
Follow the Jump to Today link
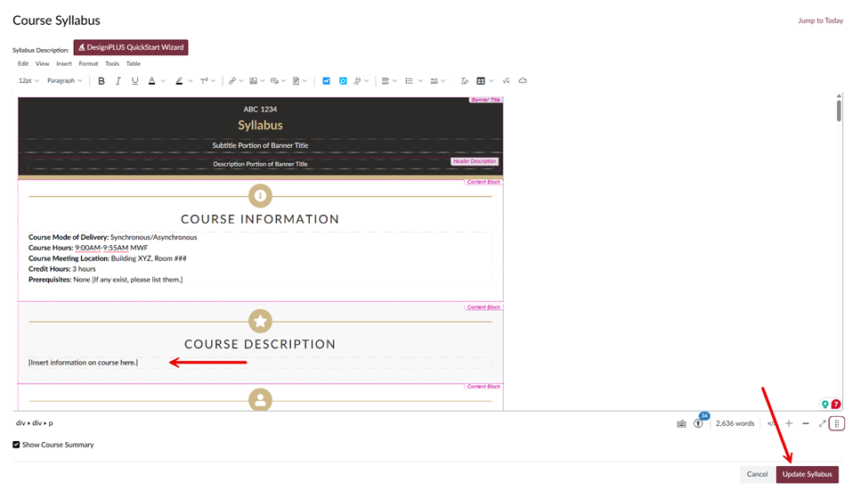coord(821,20)
